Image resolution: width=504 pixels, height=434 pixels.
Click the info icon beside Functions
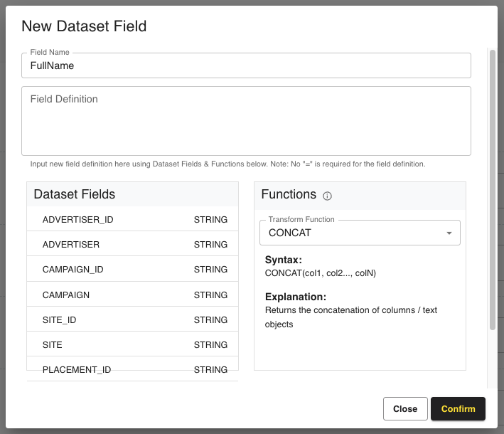328,196
